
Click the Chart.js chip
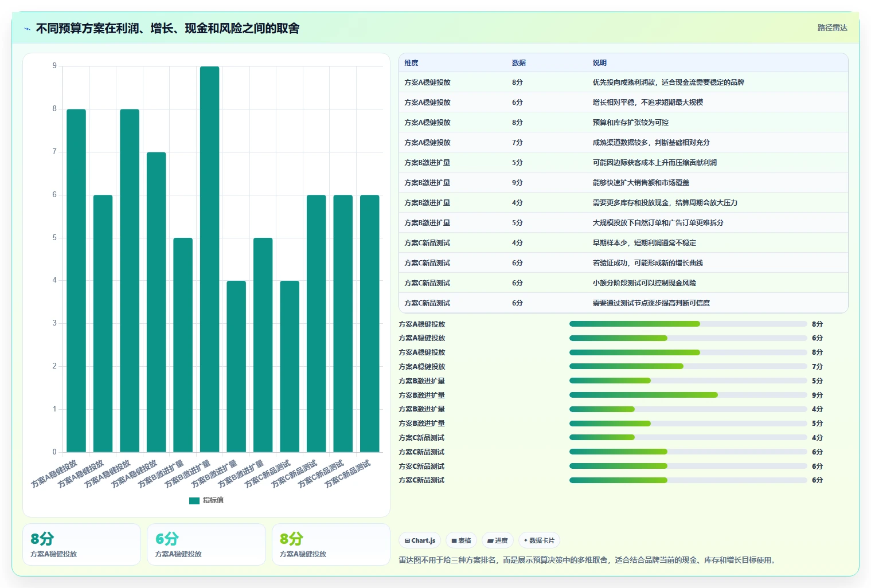(420, 540)
